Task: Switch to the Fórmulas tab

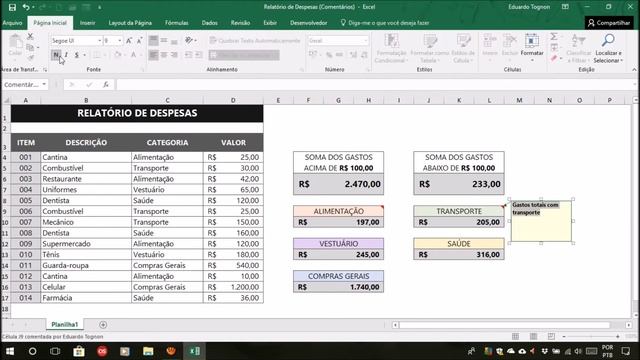Action: tap(177, 23)
